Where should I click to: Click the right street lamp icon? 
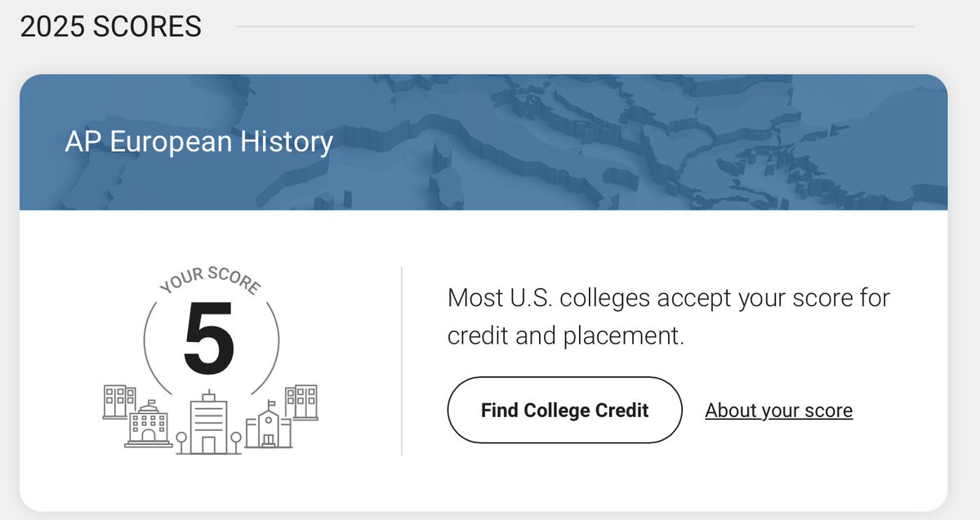point(236,443)
